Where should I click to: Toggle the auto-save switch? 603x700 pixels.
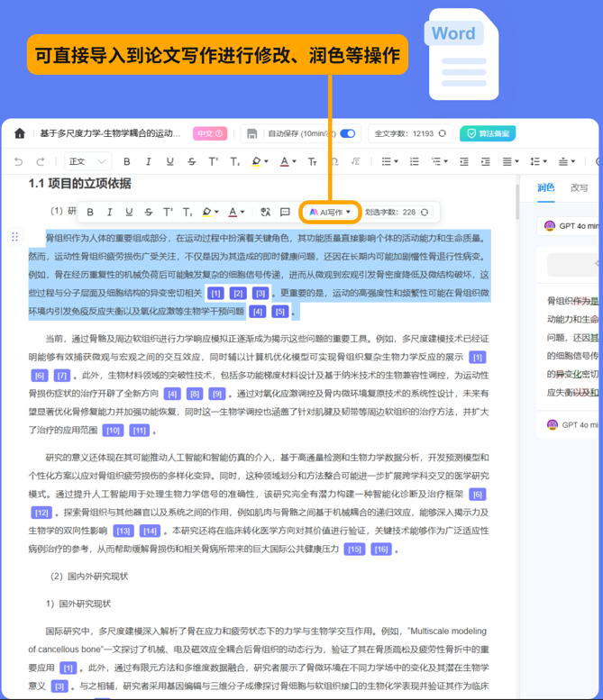click(348, 133)
